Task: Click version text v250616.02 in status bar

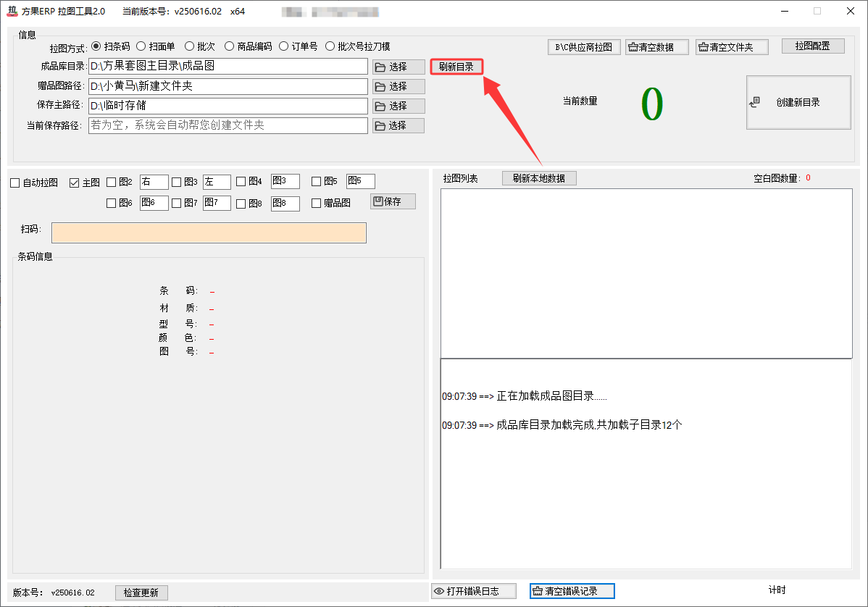Action: [73, 593]
